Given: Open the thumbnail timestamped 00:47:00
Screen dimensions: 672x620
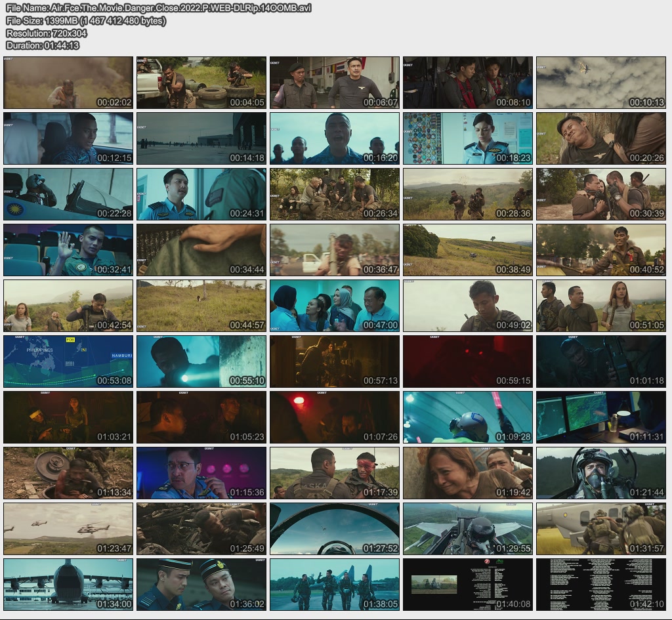Looking at the screenshot, I should [x=335, y=306].
